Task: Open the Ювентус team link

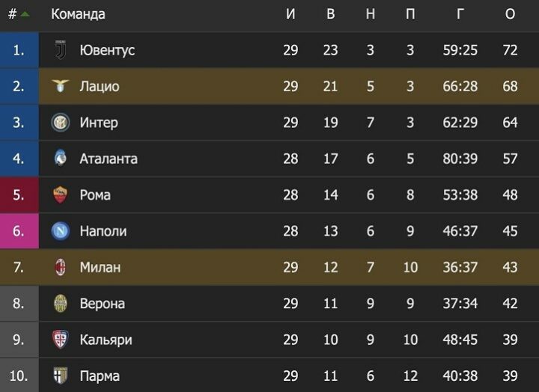Action: pyautogui.click(x=107, y=50)
